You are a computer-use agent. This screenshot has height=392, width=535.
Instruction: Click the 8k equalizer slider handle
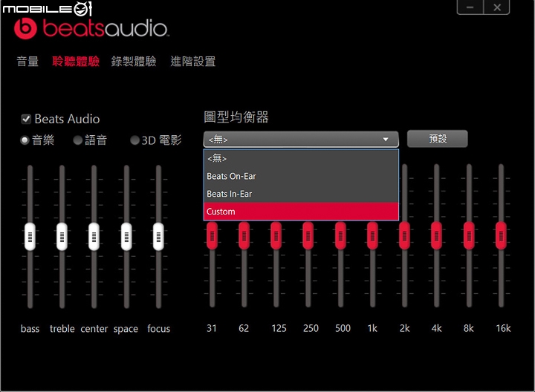point(469,235)
